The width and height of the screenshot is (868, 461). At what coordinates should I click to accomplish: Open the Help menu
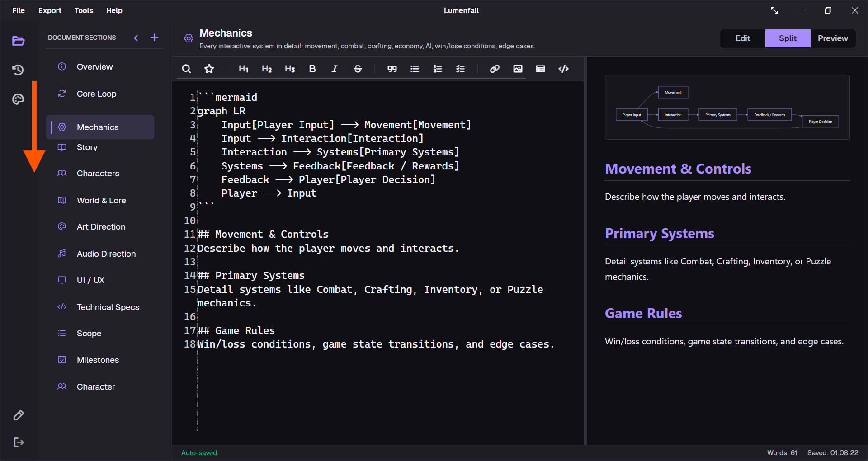pyautogui.click(x=114, y=10)
